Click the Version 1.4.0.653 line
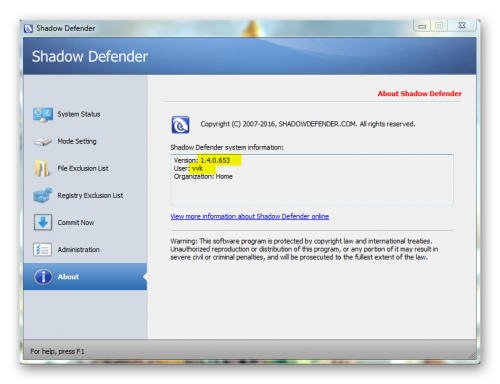The image size is (500, 384). tap(202, 160)
